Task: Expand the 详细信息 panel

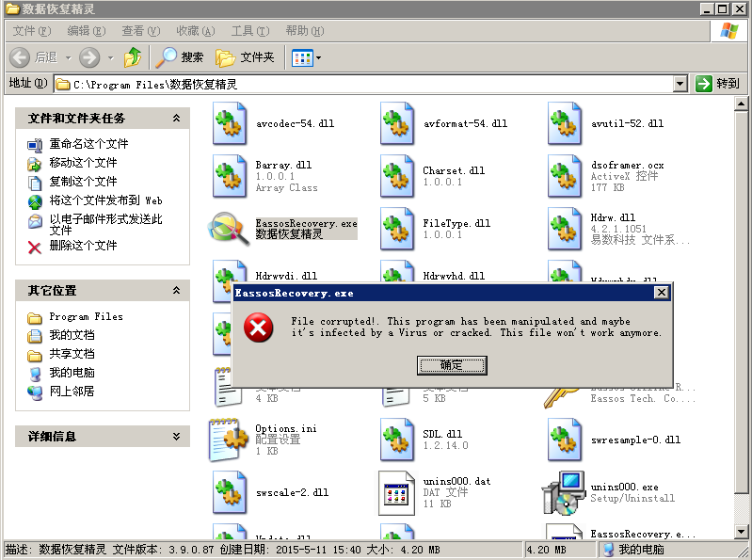Action: point(177,437)
